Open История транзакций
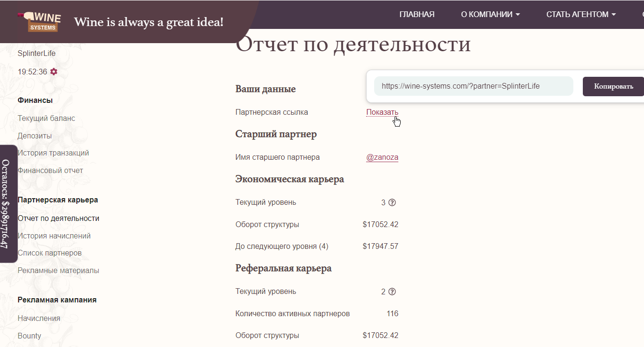 (x=53, y=153)
